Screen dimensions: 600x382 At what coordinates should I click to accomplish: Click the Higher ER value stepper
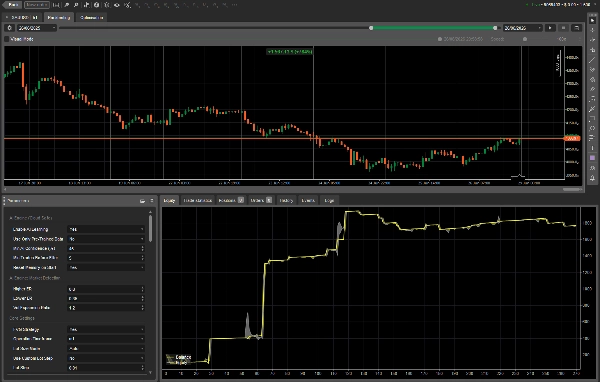[142, 289]
